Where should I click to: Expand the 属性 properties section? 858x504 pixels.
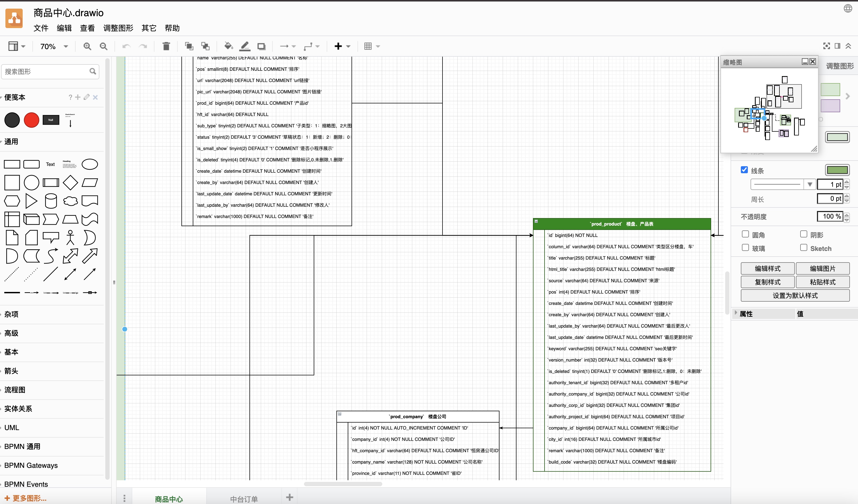point(746,314)
